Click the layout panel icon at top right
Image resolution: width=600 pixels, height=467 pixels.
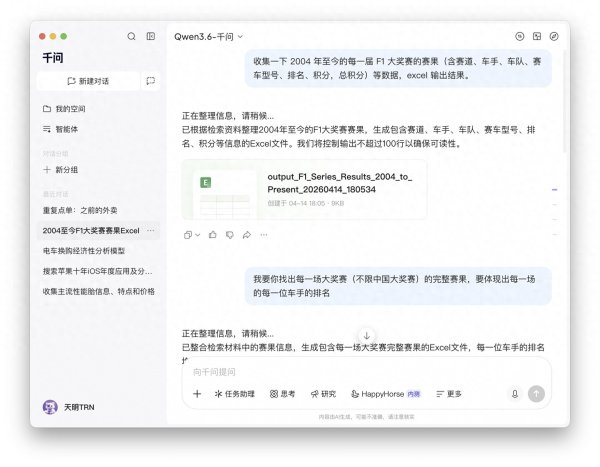(537, 36)
